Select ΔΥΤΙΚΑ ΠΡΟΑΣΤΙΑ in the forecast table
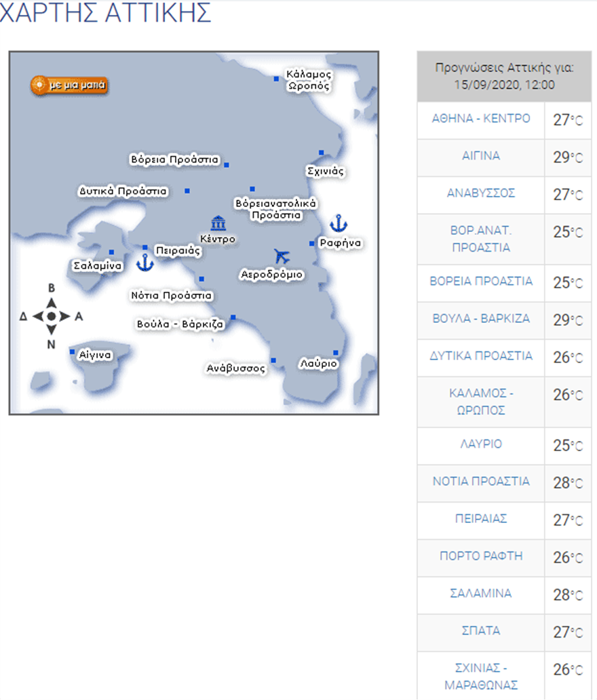 click(480, 356)
